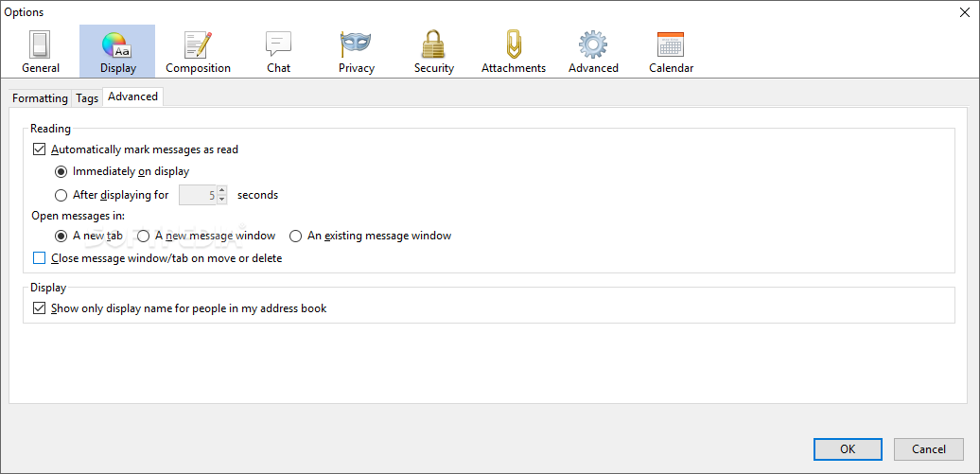Screen dimensions: 980x474
Task: Open the Advanced gear category
Action: point(593,52)
